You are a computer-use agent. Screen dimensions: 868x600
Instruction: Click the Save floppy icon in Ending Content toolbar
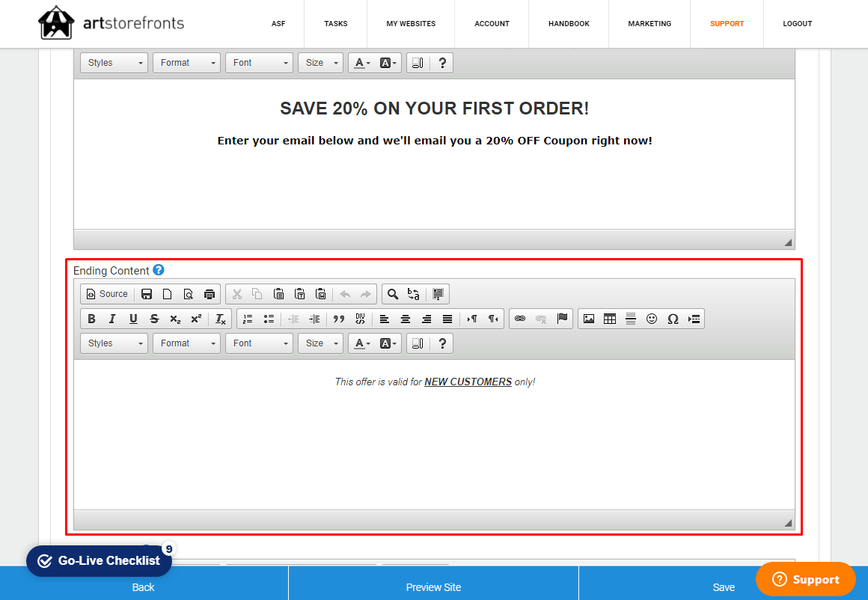tap(147, 294)
